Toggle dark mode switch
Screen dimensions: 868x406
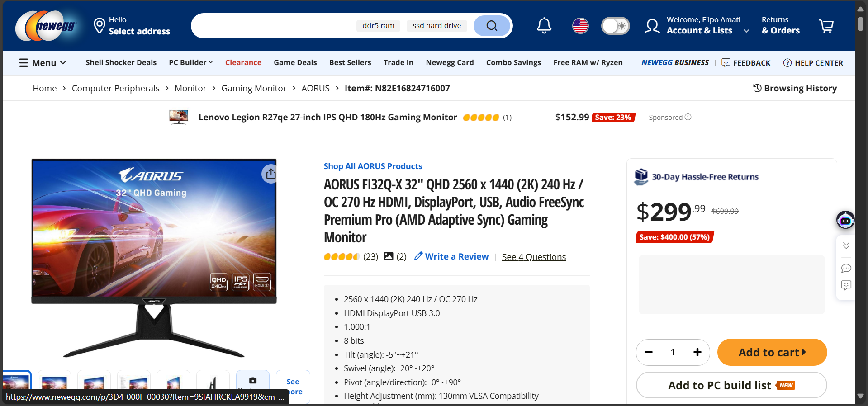pos(615,26)
